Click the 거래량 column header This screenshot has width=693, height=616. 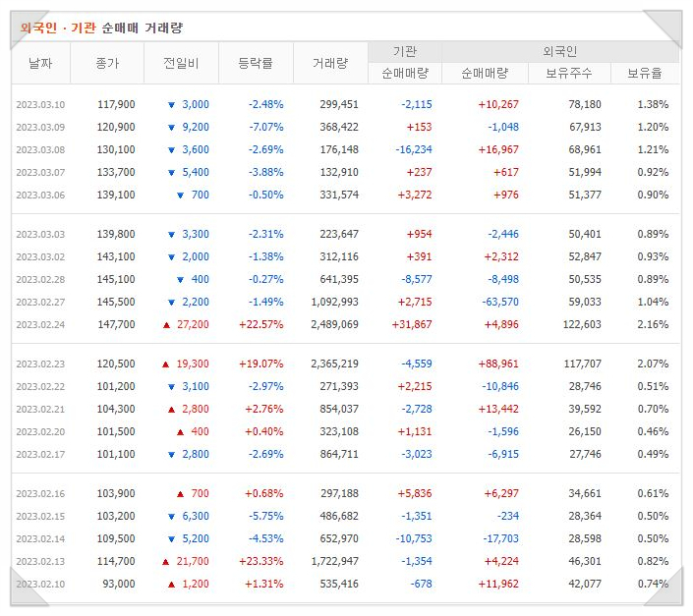(330, 63)
